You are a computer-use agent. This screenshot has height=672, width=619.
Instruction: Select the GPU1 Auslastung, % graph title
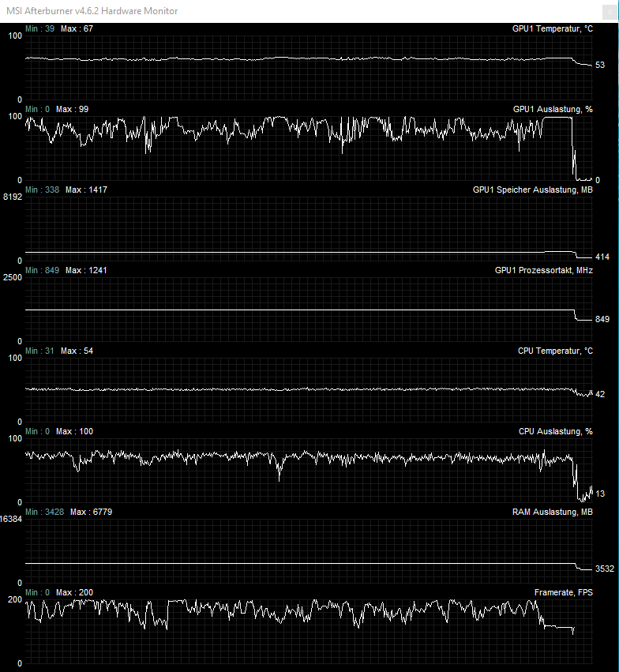[x=553, y=109]
